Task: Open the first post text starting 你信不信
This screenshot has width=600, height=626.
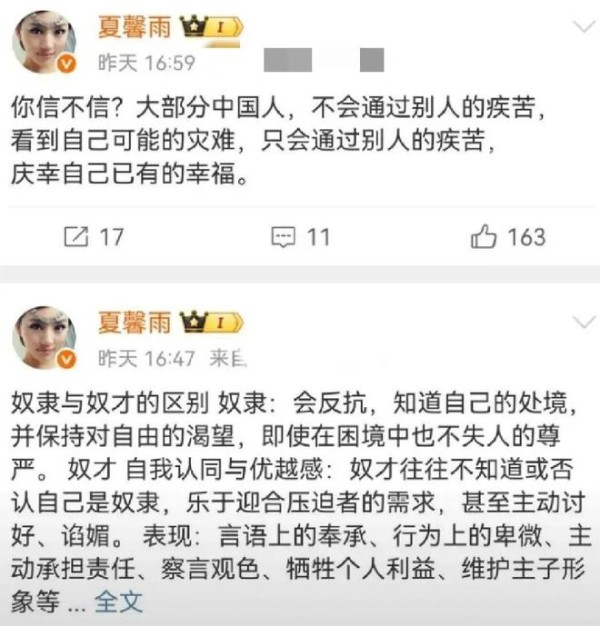Action: 277,141
